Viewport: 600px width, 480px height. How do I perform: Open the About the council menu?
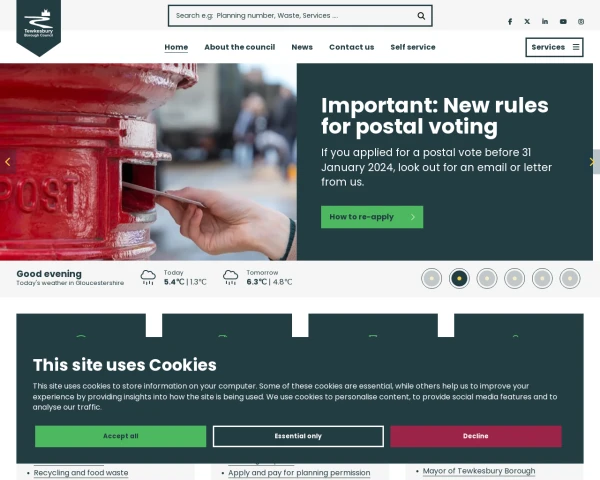tap(240, 47)
